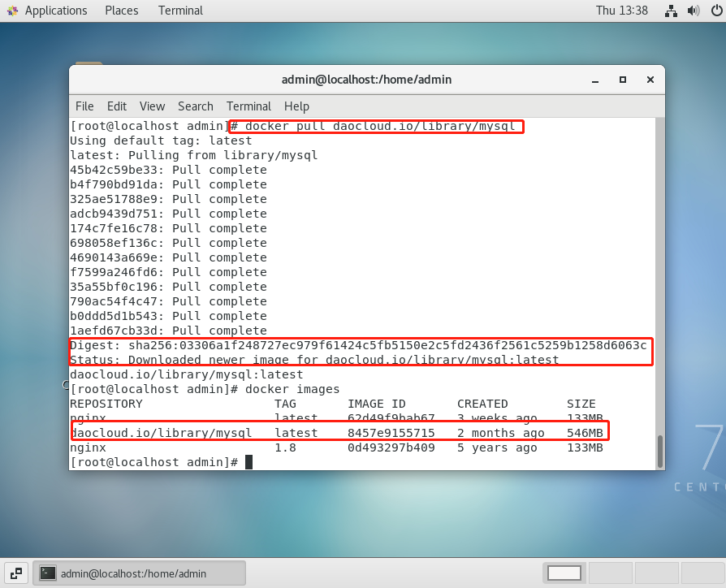The width and height of the screenshot is (726, 588).
Task: Click the terminal window title bar text
Action: (x=367, y=80)
